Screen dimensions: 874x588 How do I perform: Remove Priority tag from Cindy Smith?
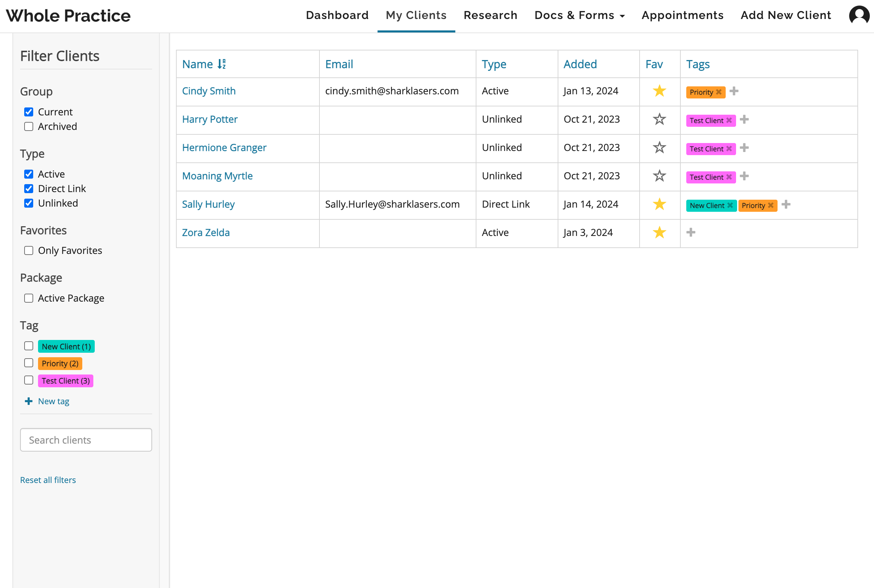click(718, 92)
